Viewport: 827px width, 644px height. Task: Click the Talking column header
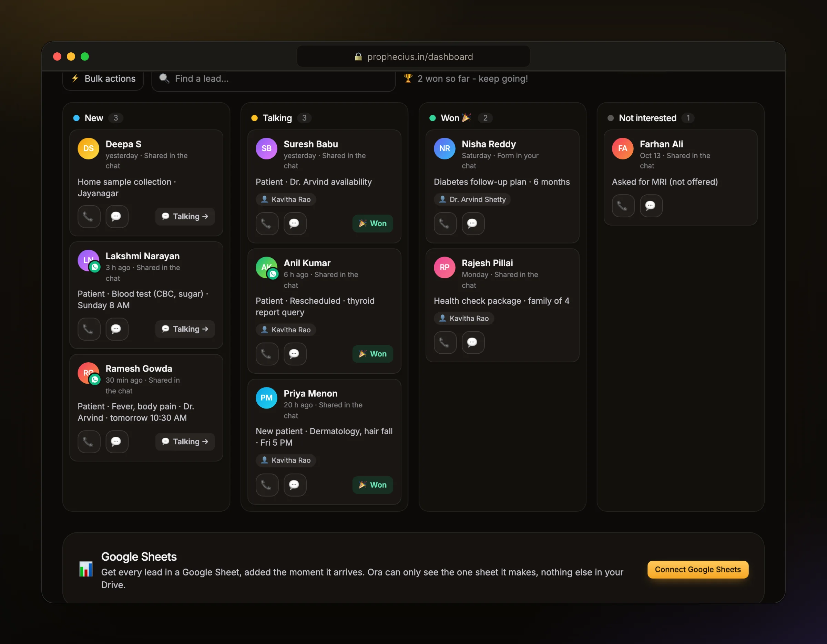(277, 118)
